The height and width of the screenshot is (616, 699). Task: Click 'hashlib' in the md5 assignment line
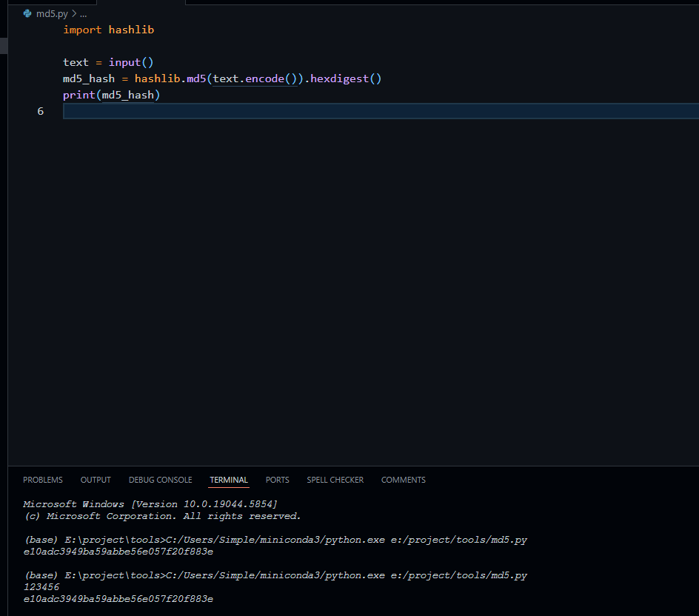point(158,79)
